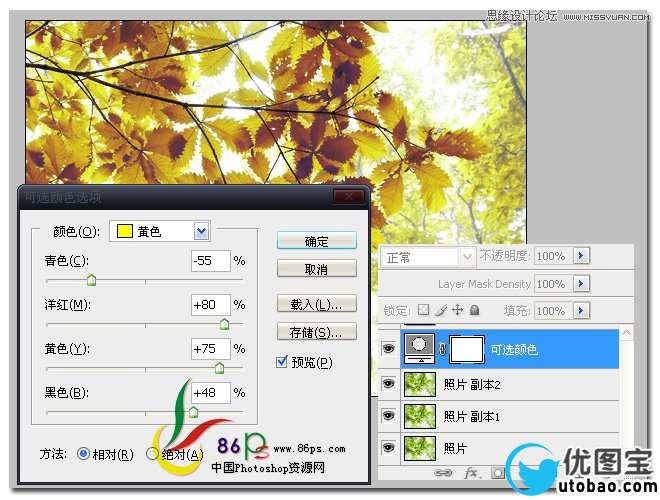Open the Layer Mask Density arrow
This screenshot has width=660, height=500.
point(581,283)
